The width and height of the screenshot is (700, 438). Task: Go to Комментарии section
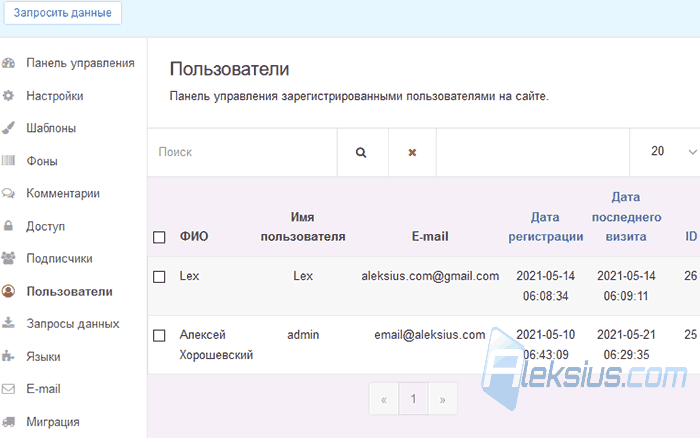pos(63,193)
